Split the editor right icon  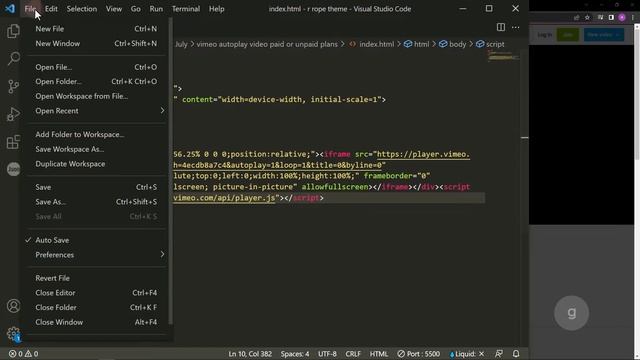click(500, 27)
